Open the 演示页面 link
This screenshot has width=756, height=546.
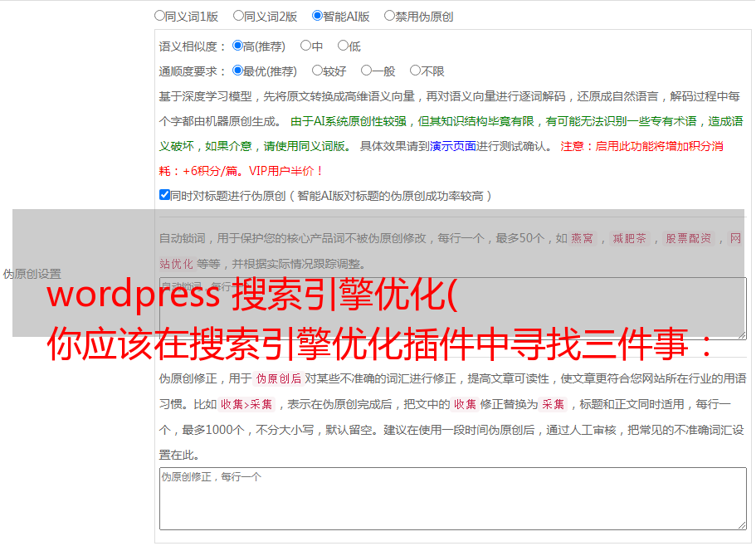pyautogui.click(x=453, y=146)
